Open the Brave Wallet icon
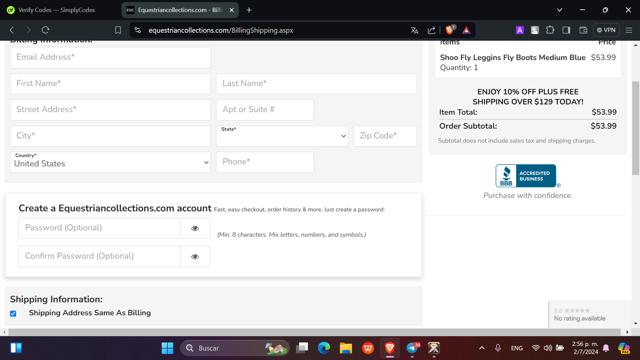Viewport: 640px width, 360px height. (x=583, y=30)
